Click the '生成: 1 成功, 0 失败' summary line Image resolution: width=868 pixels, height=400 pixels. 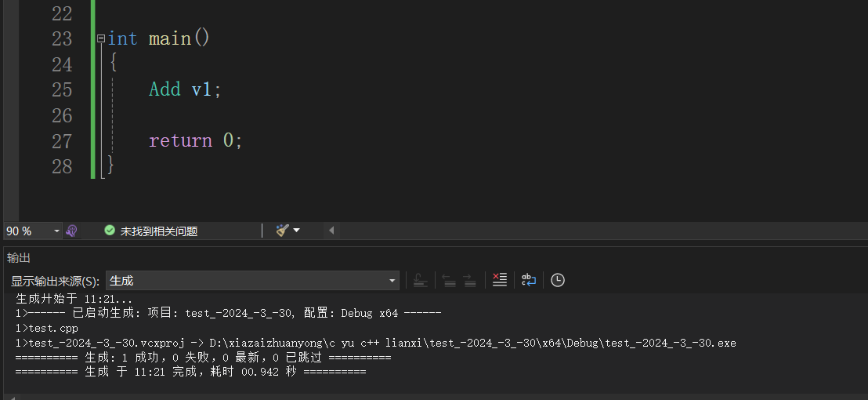click(203, 358)
